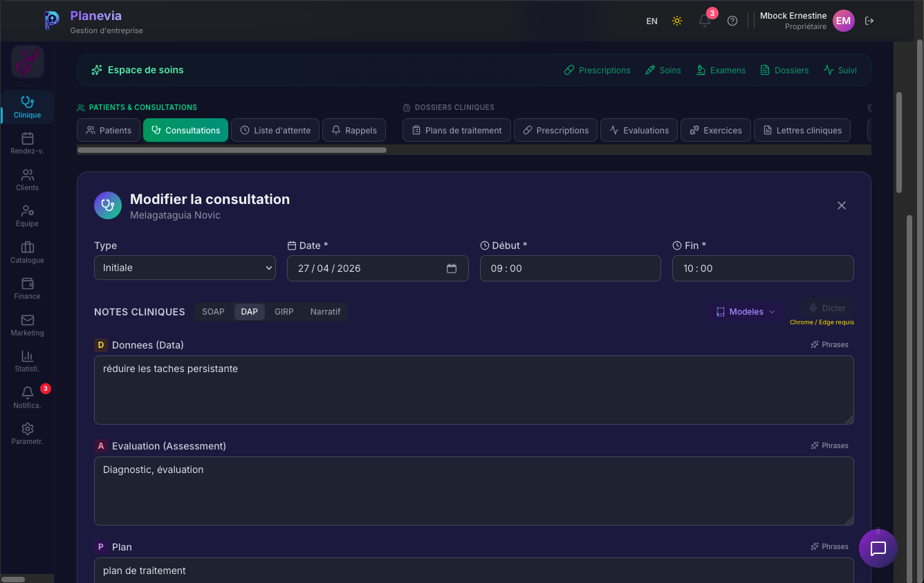Go to Parametr. gear in sidebar

28,434
